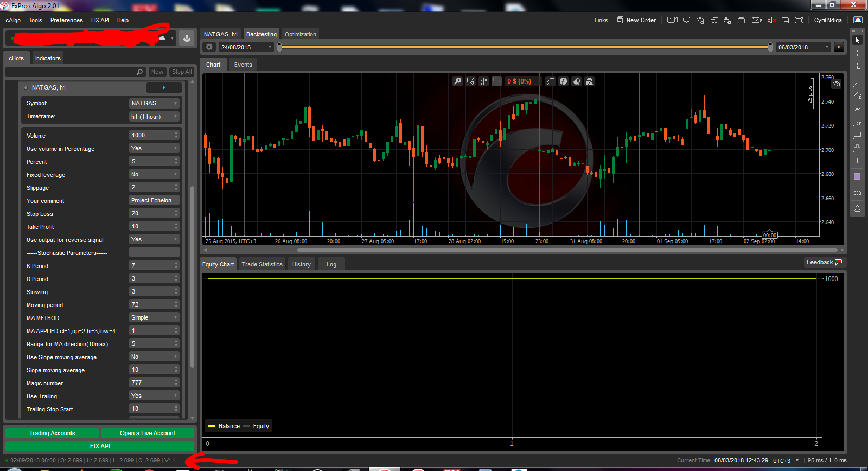Open the video help icon in top bar

672,20
